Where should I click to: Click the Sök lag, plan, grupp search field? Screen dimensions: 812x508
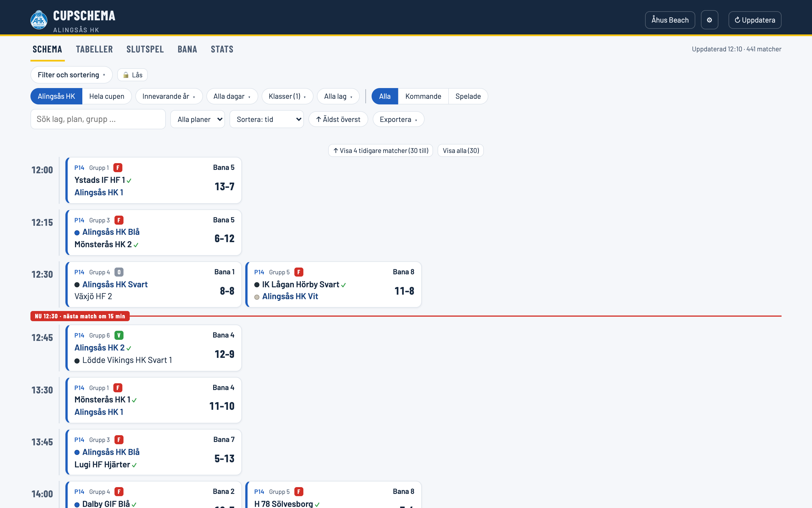pyautogui.click(x=98, y=119)
